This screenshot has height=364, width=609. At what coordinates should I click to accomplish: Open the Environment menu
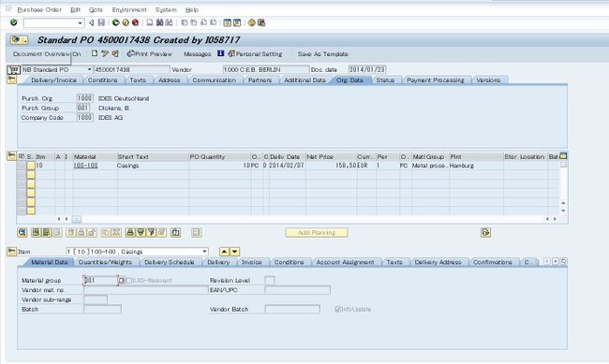[129, 9]
